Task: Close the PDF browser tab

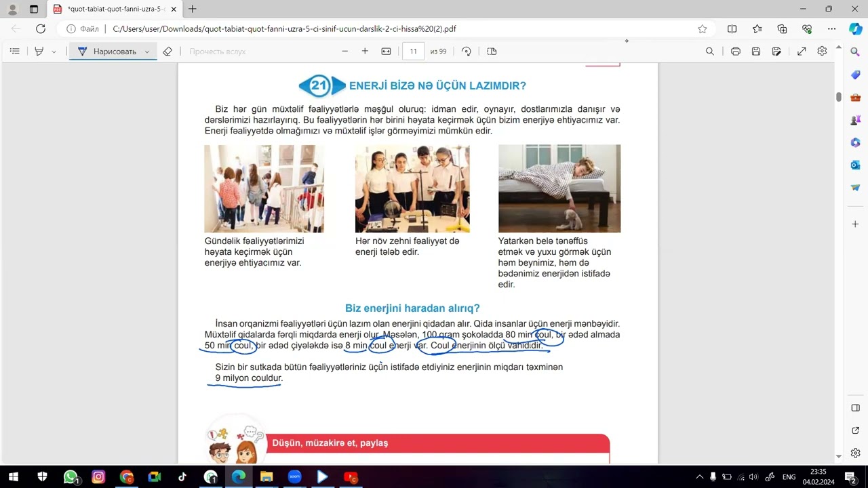Action: point(174,9)
